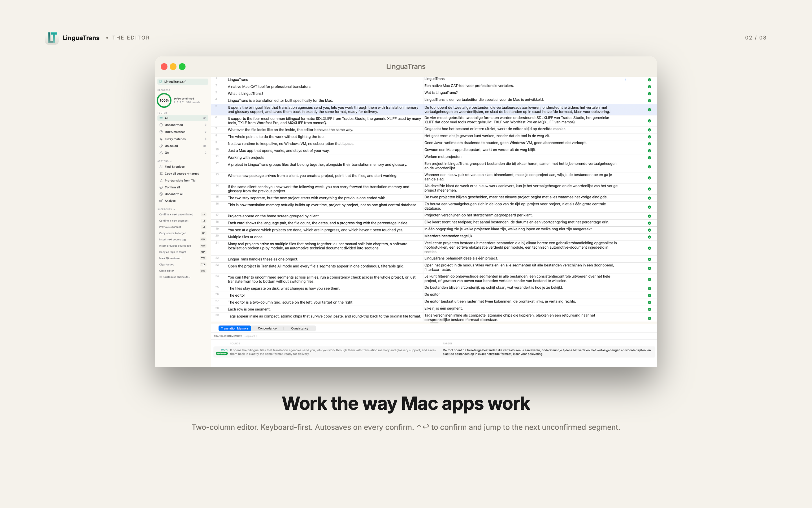Image resolution: width=812 pixels, height=508 pixels.
Task: Collapse the SHORTCUTS section chevron
Action: (174, 209)
